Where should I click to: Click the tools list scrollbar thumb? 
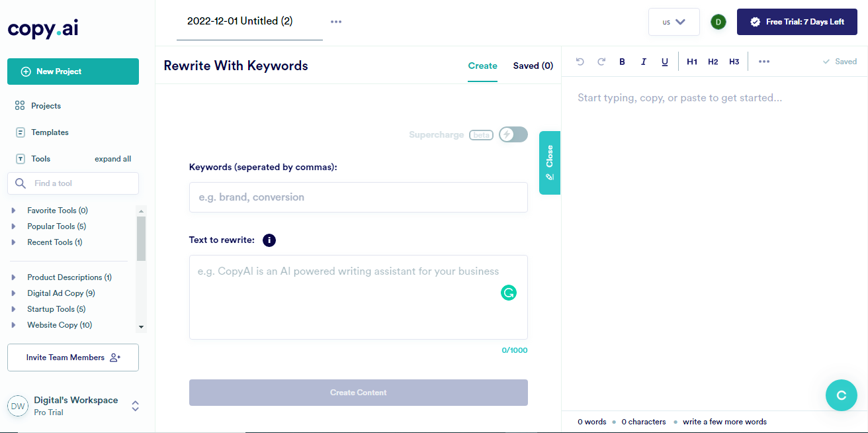point(141,238)
